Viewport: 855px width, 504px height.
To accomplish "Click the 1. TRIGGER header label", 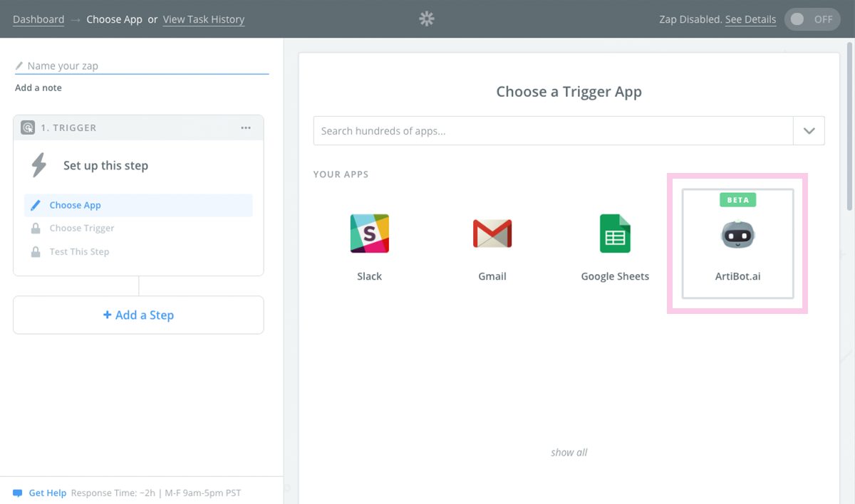I will tap(68, 128).
